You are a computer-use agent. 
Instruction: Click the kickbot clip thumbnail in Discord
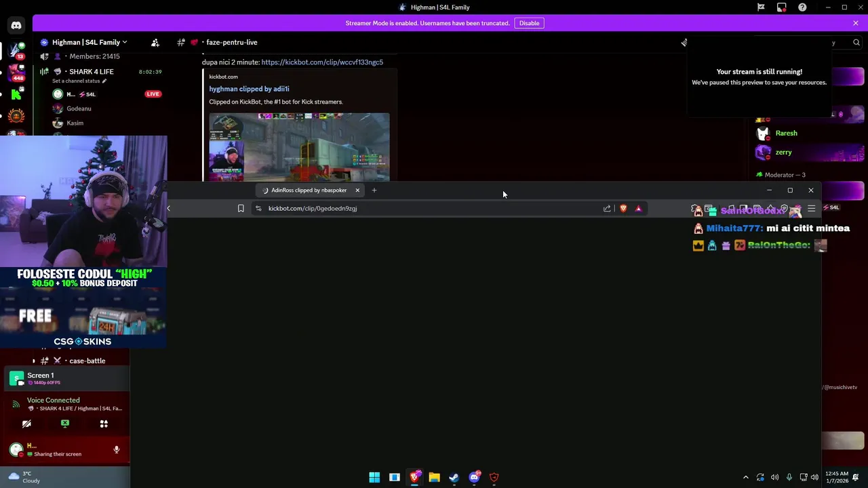point(299,146)
